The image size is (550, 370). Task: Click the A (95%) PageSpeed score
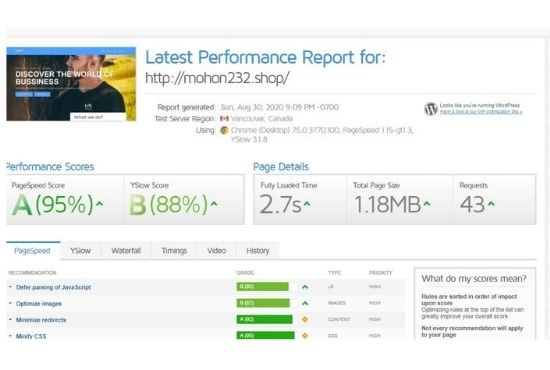tap(53, 204)
